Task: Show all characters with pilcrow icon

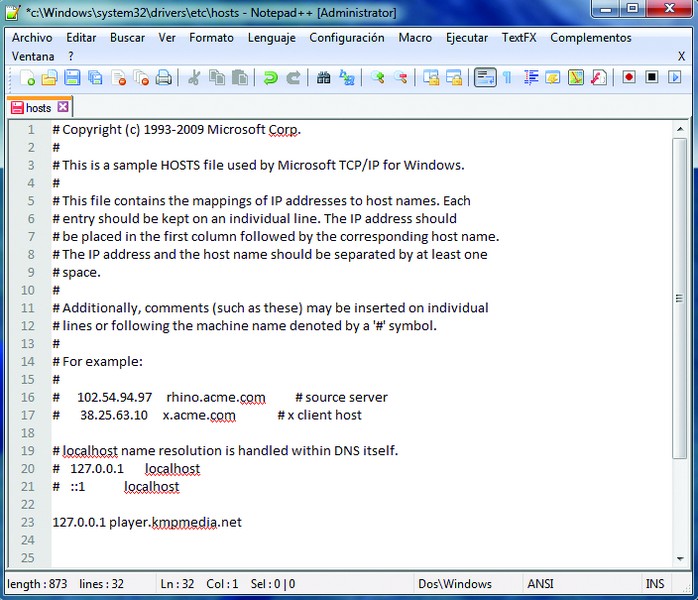Action: pos(507,78)
